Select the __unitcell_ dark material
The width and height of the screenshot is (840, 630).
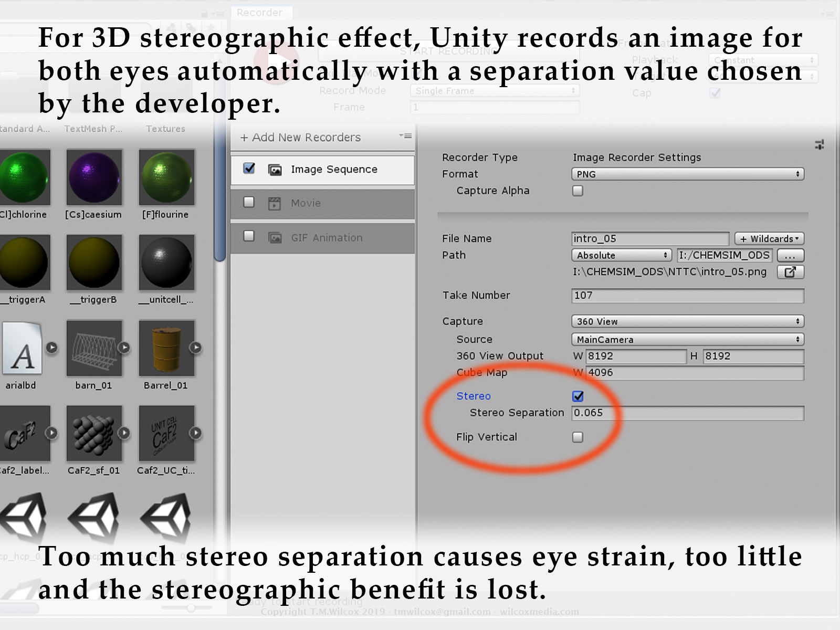[x=166, y=262]
